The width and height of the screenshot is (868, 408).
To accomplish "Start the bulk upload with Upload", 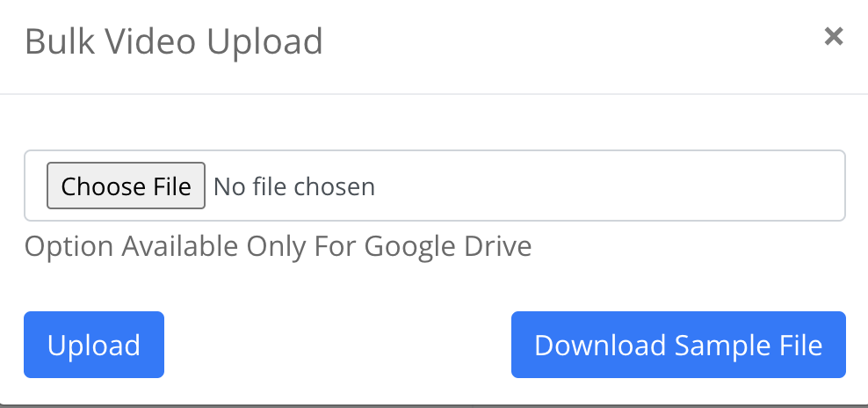I will pyautogui.click(x=94, y=345).
